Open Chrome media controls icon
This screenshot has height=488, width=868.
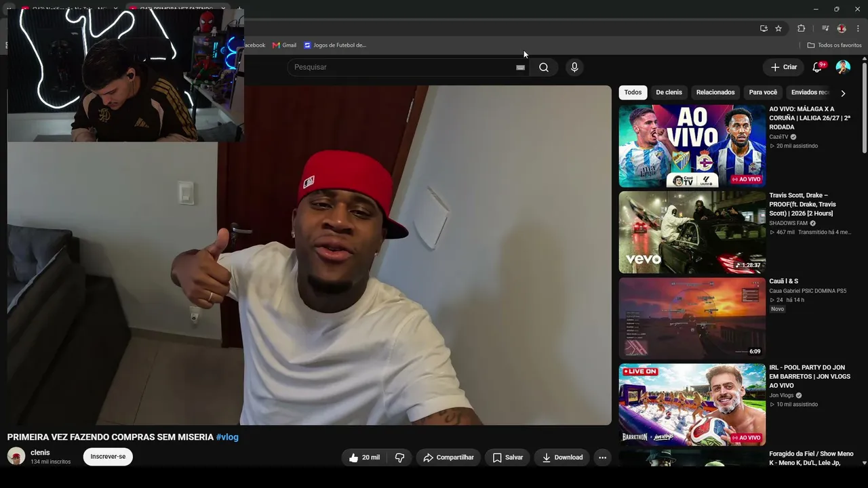tap(825, 28)
